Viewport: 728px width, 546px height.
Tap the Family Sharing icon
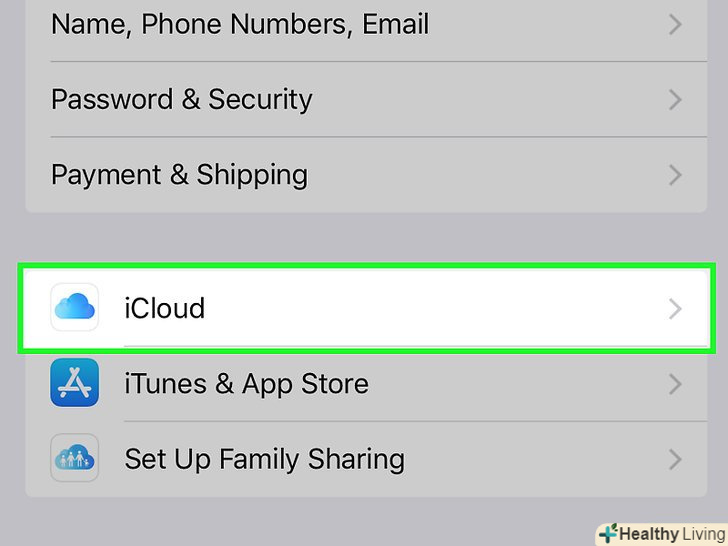click(x=75, y=458)
